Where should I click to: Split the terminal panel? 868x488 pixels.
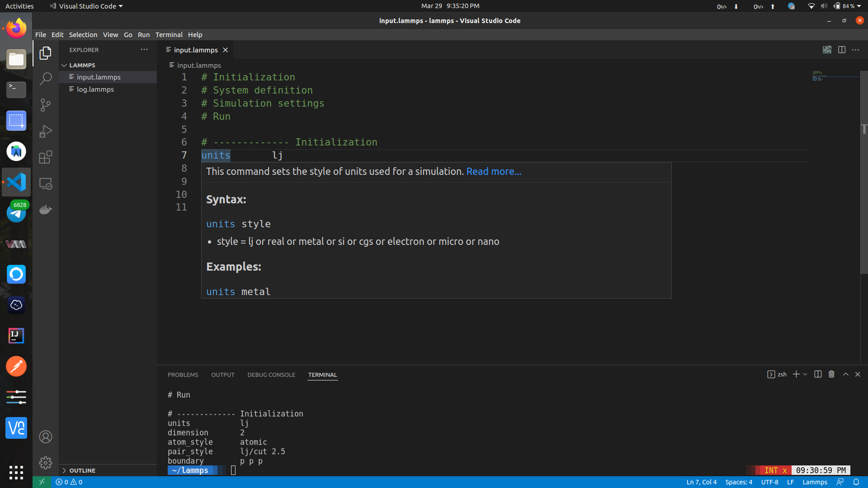tap(818, 374)
